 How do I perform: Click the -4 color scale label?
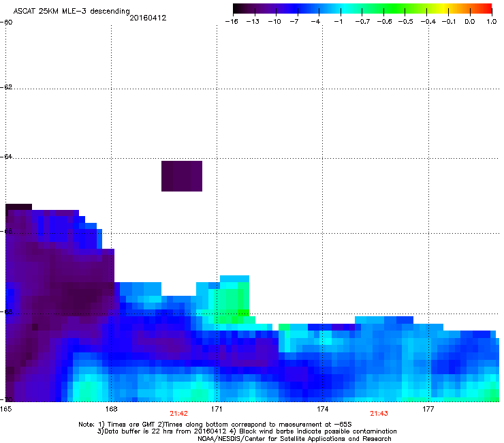(x=315, y=22)
